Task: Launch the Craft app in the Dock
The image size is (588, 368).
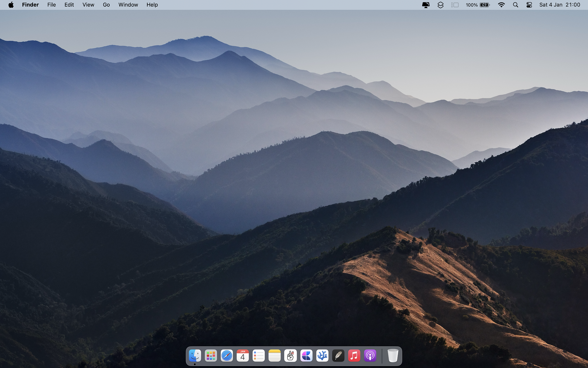Action: coord(306,356)
